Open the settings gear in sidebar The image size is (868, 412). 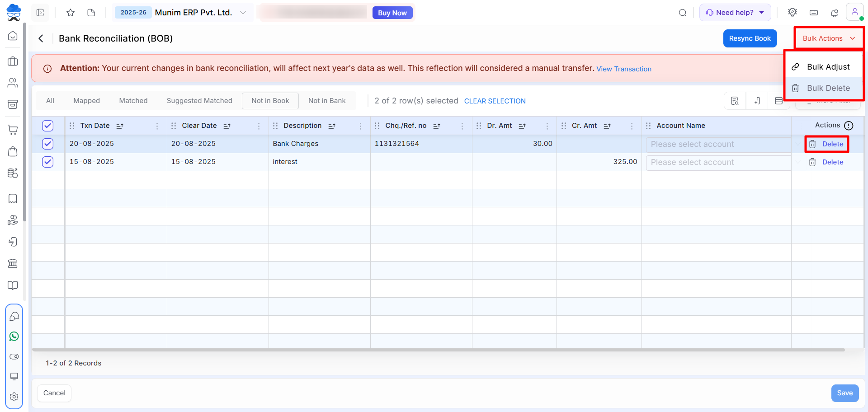[14, 397]
